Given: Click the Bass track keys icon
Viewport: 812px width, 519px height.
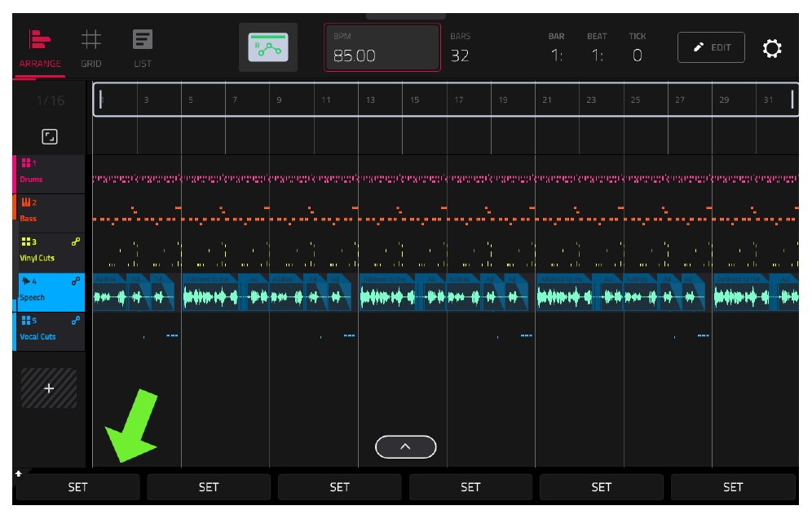Looking at the screenshot, I should [25, 202].
